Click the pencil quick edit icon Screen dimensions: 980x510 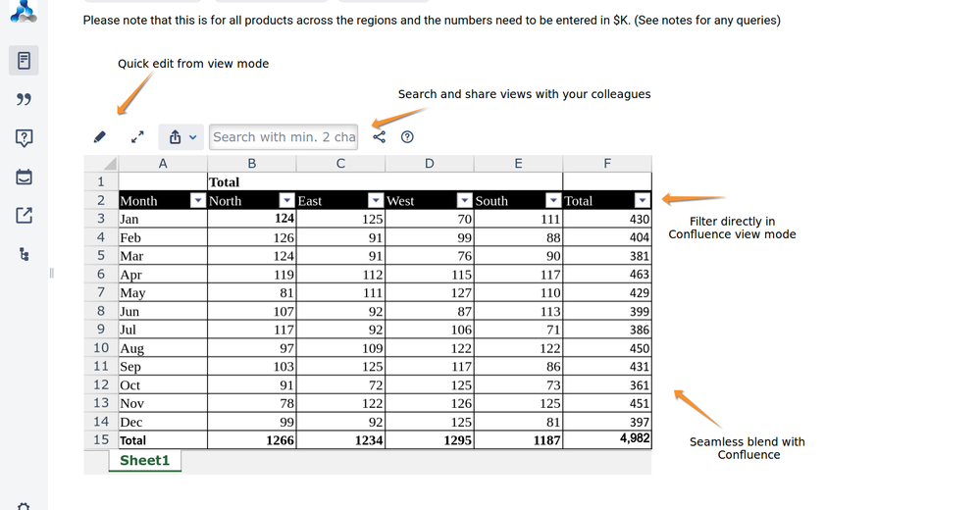(100, 137)
